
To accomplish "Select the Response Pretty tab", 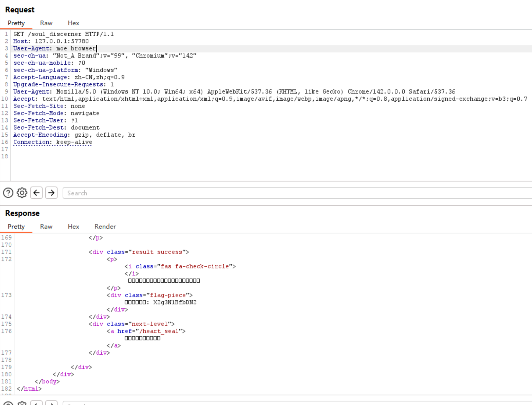I will point(16,226).
